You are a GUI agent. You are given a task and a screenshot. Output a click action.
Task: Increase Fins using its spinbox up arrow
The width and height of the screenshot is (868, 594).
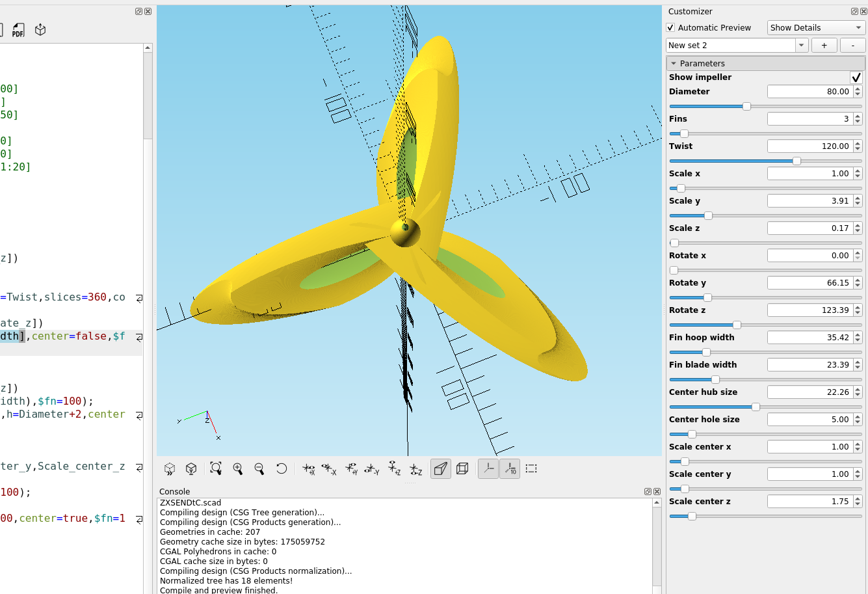coord(857,115)
